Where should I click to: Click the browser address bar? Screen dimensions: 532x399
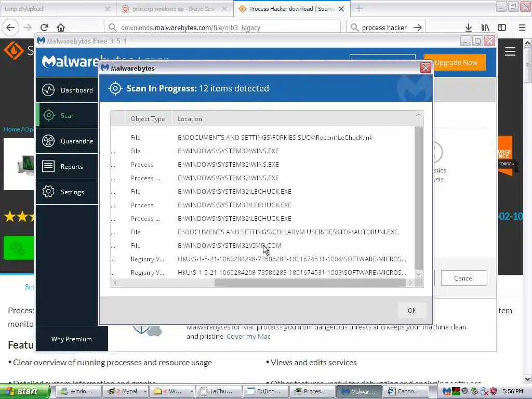coord(222,28)
